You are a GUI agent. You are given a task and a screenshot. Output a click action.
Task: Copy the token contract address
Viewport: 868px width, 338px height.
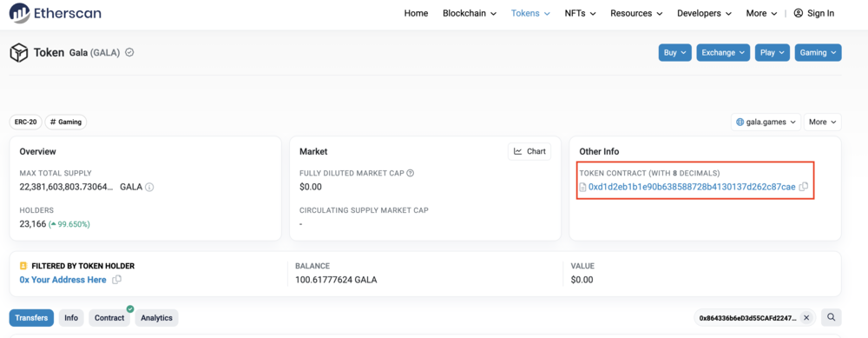click(804, 187)
